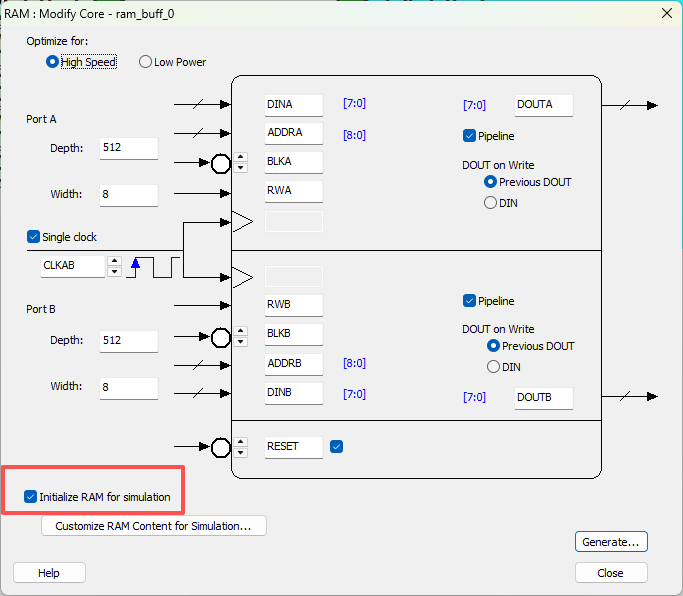The image size is (683, 596).
Task: Click the BLKA polarity up stepper arrow
Action: coord(241,157)
